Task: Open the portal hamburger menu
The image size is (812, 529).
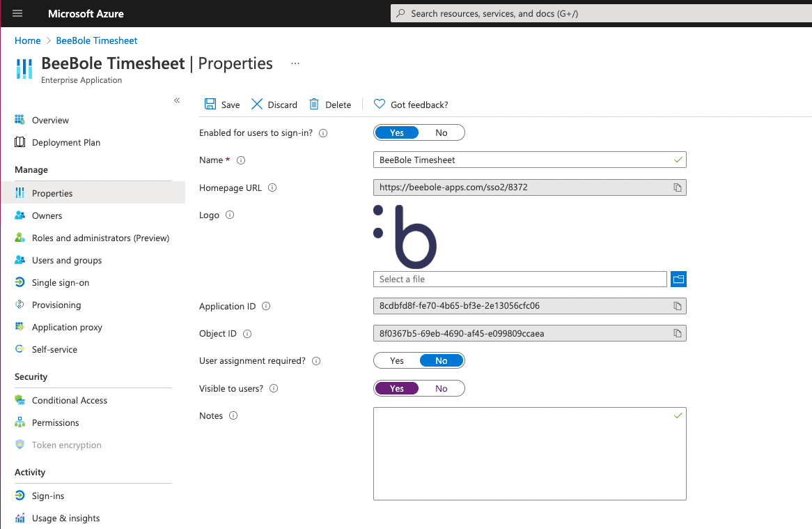Action: tap(17, 13)
